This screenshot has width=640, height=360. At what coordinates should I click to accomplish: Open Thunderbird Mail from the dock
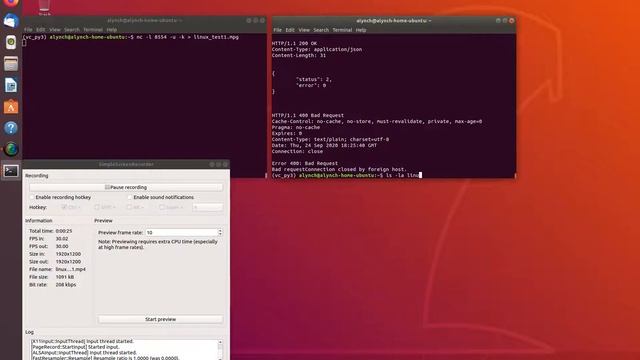11,21
